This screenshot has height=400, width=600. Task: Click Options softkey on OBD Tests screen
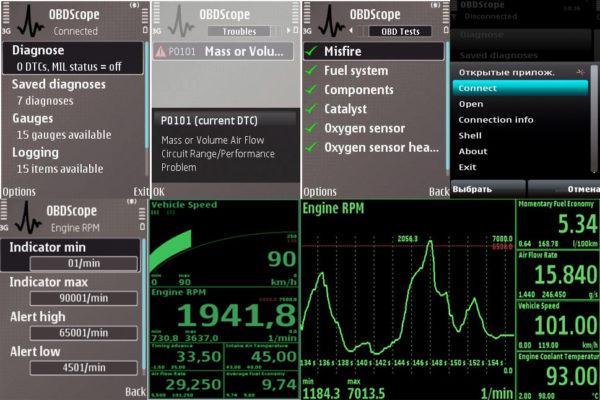[320, 191]
